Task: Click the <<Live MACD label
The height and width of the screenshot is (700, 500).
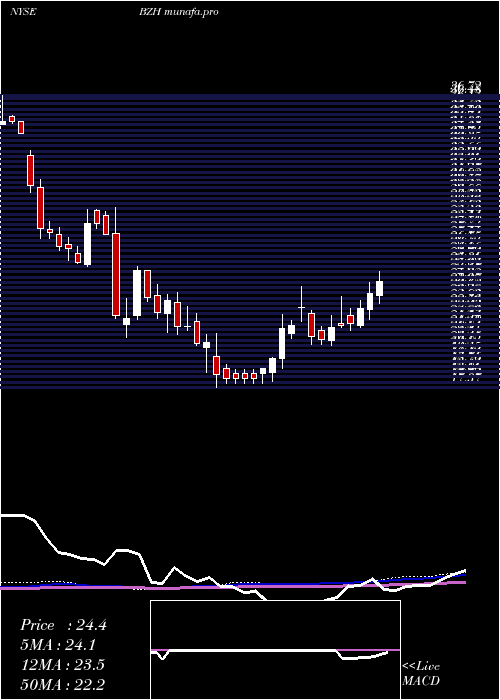Action: tap(421, 673)
